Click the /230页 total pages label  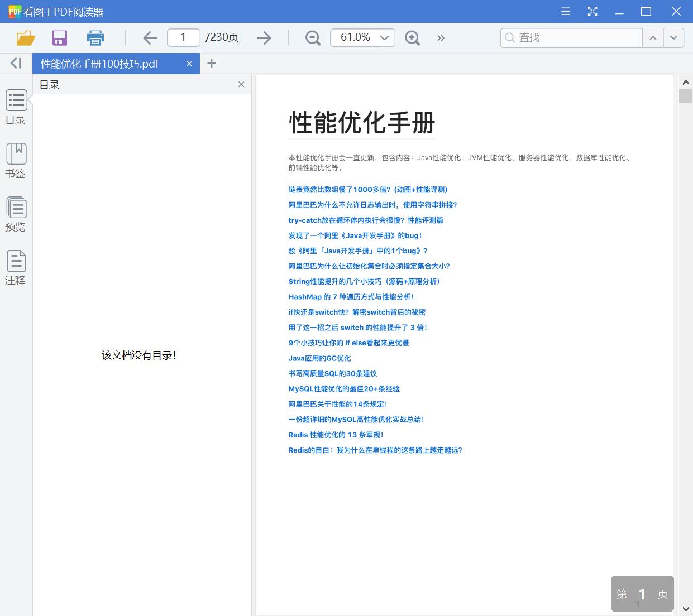pos(222,37)
